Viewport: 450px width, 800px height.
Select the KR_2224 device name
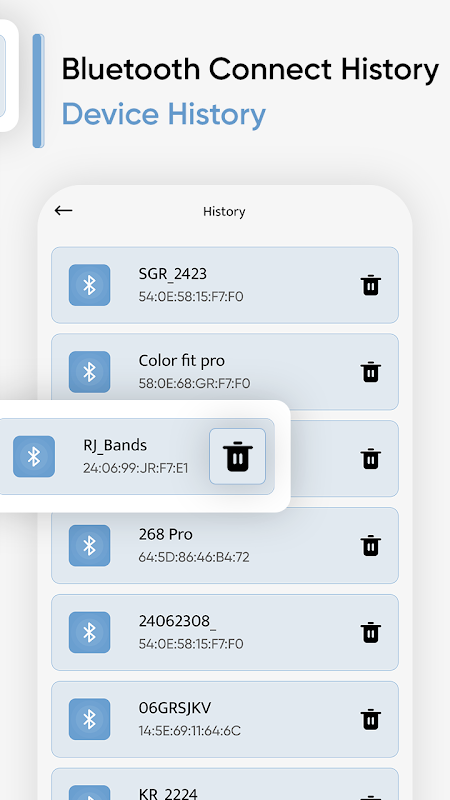168,793
